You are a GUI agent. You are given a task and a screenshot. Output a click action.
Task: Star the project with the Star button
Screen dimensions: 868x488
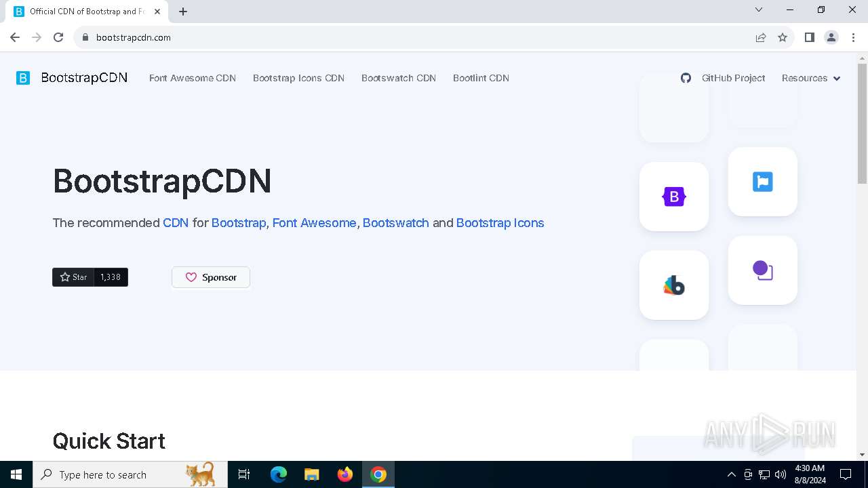73,277
